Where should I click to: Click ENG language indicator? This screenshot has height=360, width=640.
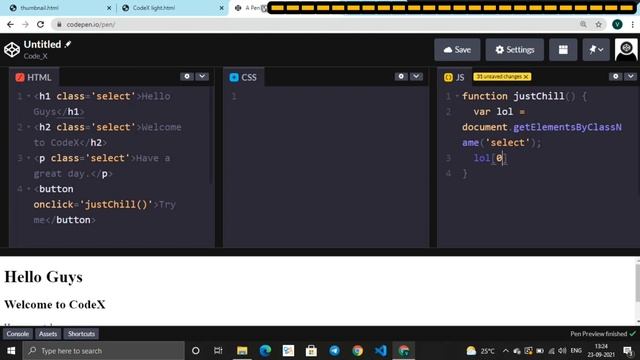click(x=576, y=351)
